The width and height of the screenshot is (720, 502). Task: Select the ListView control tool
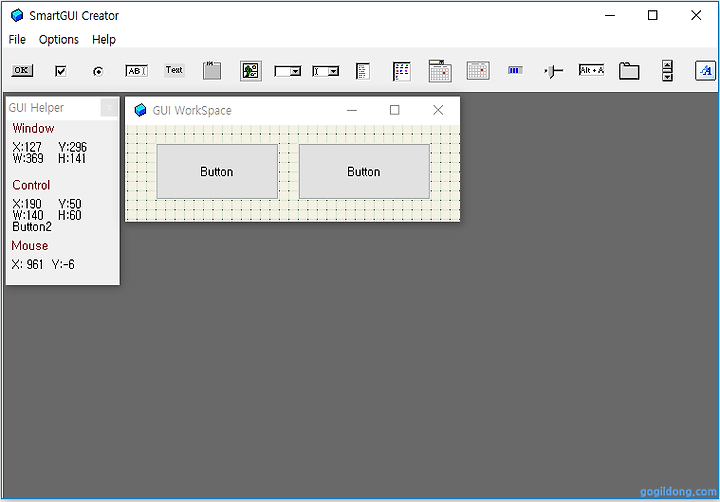click(402, 72)
